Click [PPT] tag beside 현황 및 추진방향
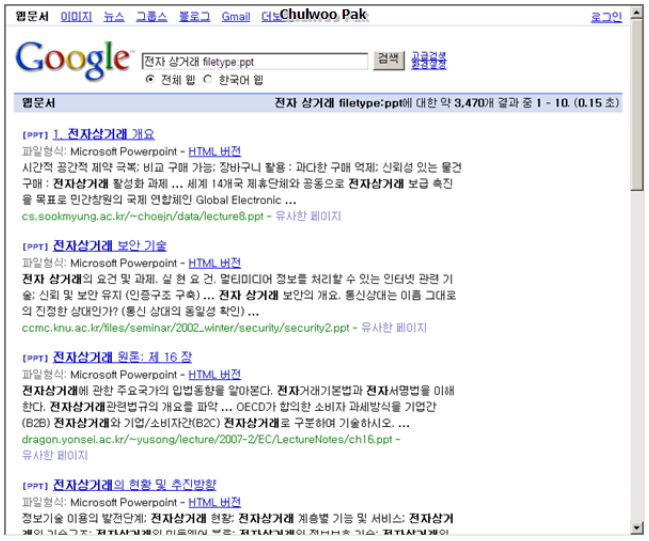This screenshot has height=541, width=649. [x=35, y=486]
